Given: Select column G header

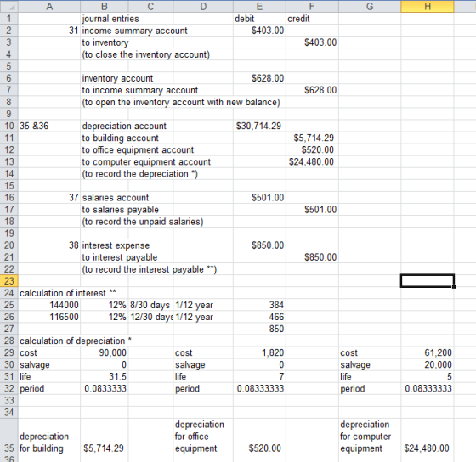Looking at the screenshot, I should 370,6.
